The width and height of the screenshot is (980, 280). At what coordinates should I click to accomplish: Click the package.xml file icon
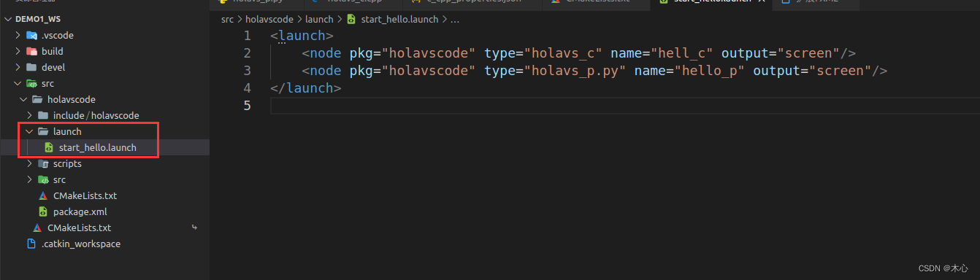(43, 211)
